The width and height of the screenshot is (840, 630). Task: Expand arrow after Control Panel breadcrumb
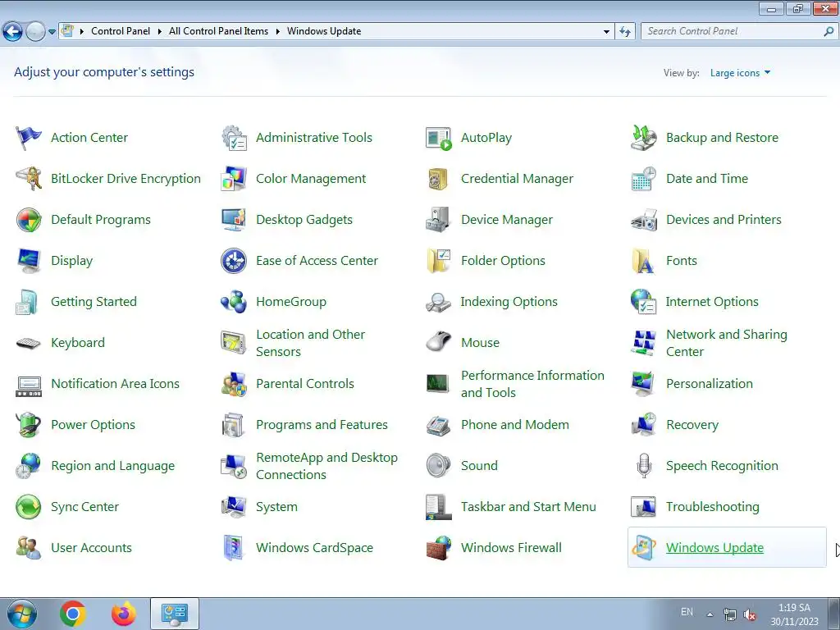(x=160, y=32)
